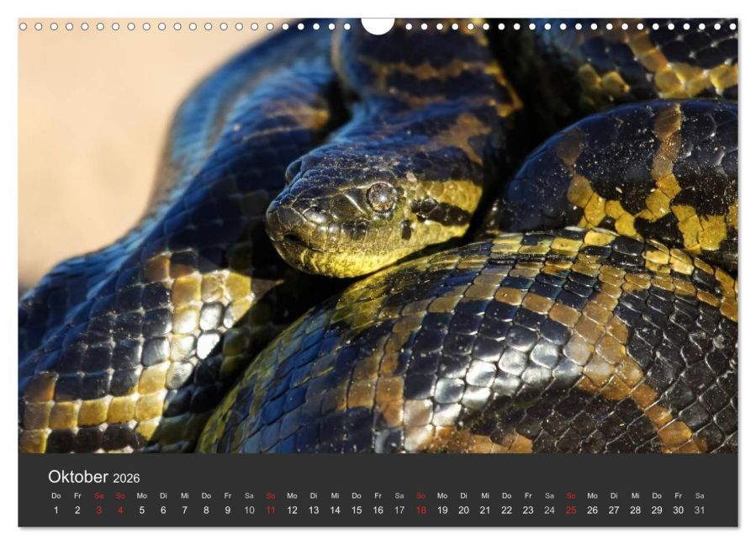
Task: Select date 29 in the calendar row
Action: coord(657,511)
